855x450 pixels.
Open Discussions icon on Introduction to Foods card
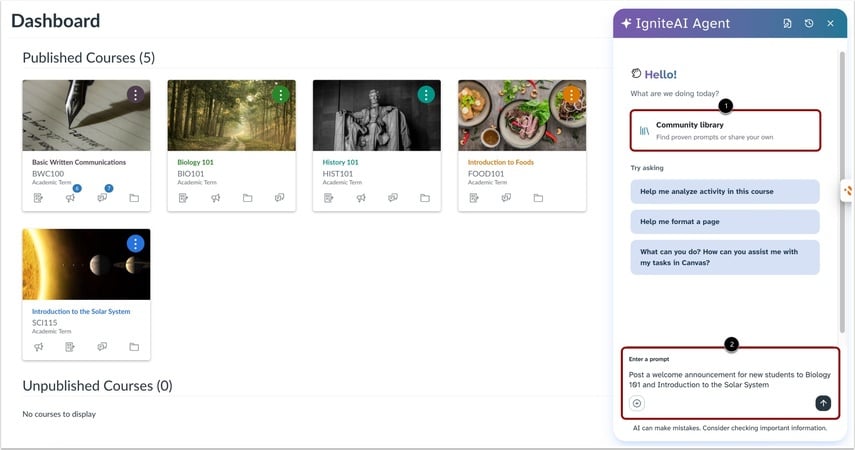point(506,197)
